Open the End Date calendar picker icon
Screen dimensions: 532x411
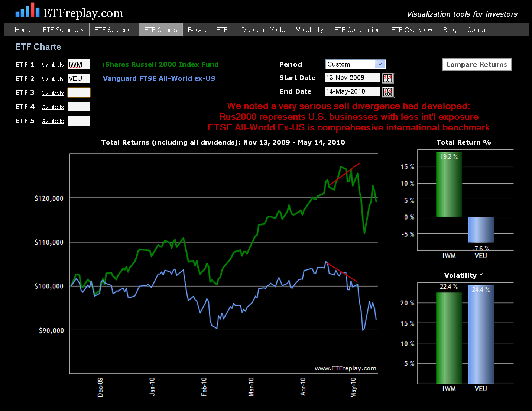[388, 92]
